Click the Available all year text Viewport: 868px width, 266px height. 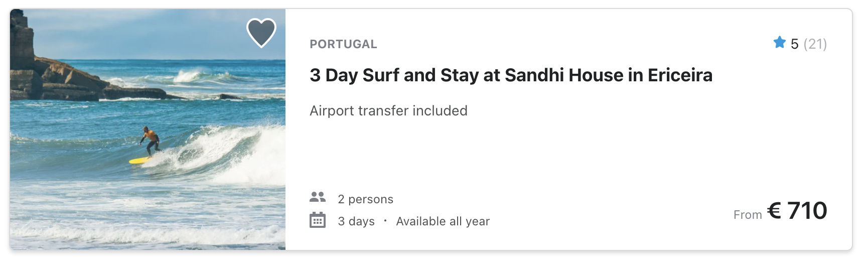(x=443, y=221)
